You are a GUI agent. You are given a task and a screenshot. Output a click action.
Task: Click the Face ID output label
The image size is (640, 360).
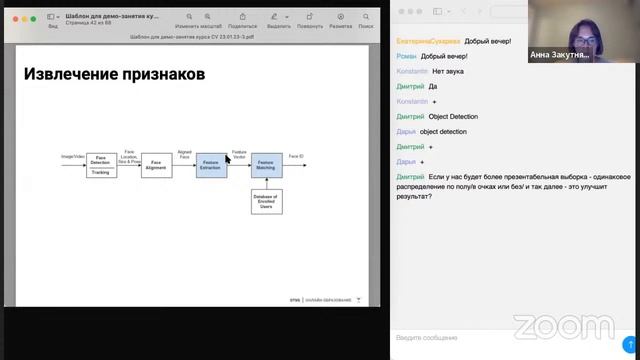pyautogui.click(x=296, y=156)
